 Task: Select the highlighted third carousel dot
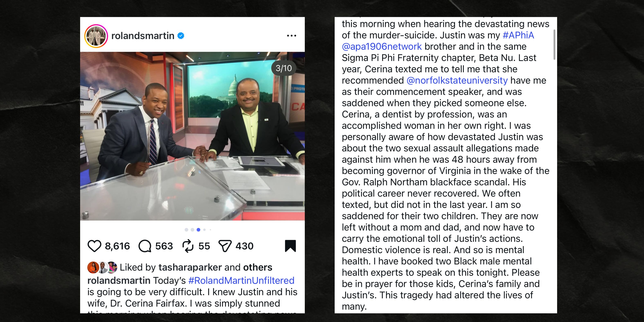pyautogui.click(x=198, y=230)
